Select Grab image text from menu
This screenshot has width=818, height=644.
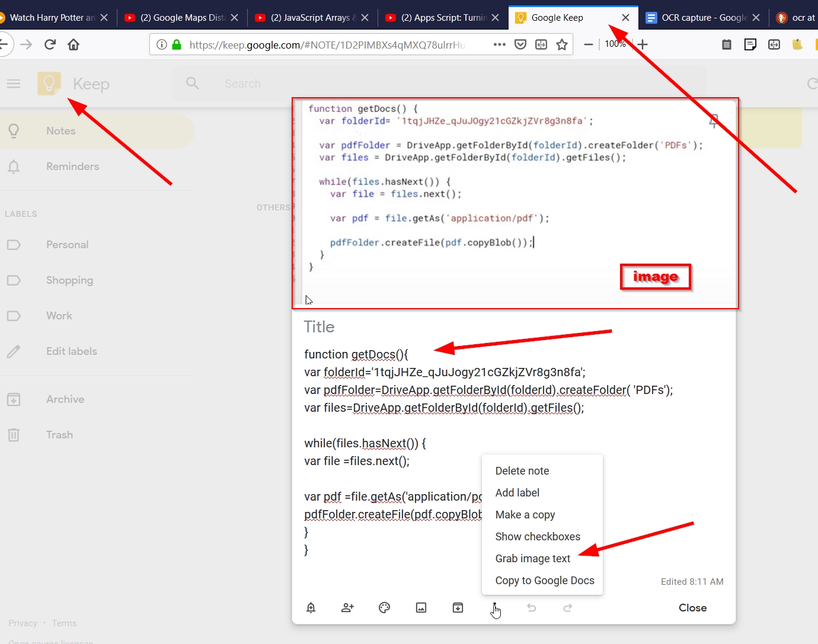(x=532, y=559)
